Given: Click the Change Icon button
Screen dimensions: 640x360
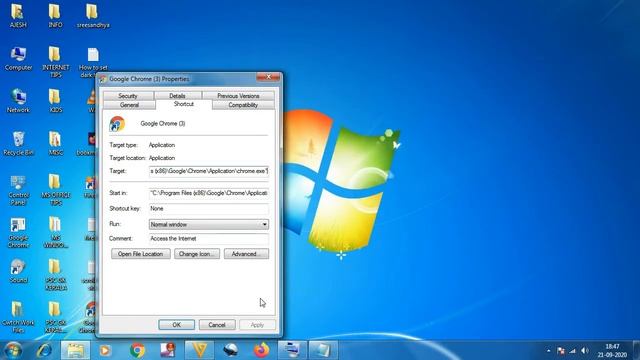Looking at the screenshot, I should [197, 254].
